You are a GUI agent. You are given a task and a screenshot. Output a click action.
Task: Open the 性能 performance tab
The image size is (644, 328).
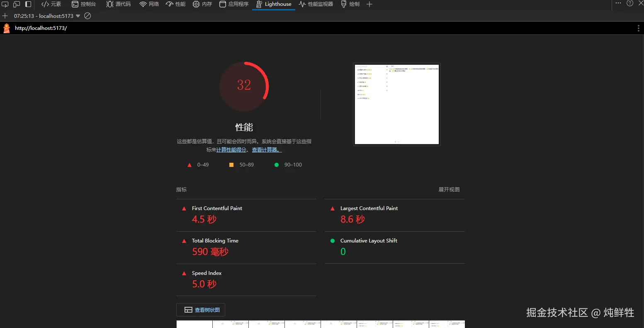(x=175, y=4)
